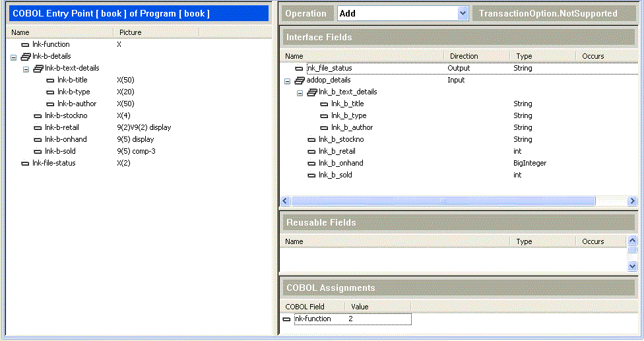Click the Direction column header in Interface Fields

click(464, 56)
